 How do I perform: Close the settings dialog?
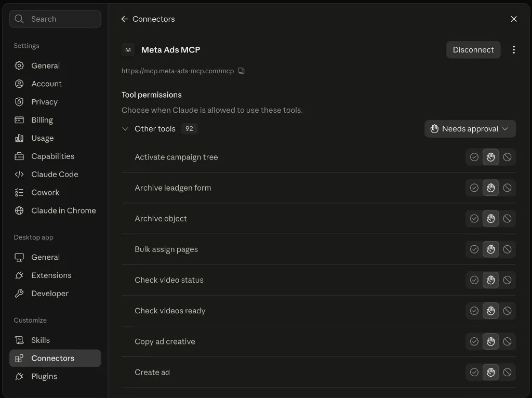point(514,19)
